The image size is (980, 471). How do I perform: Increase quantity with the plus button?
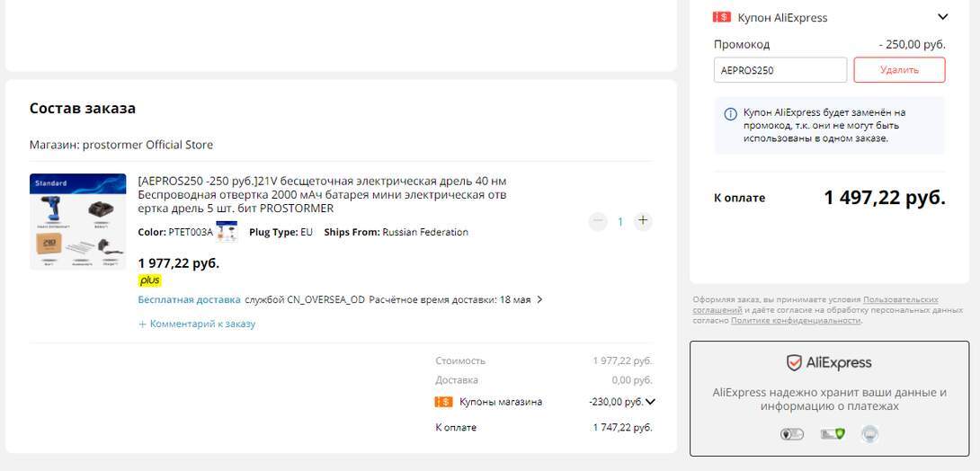pyautogui.click(x=643, y=221)
